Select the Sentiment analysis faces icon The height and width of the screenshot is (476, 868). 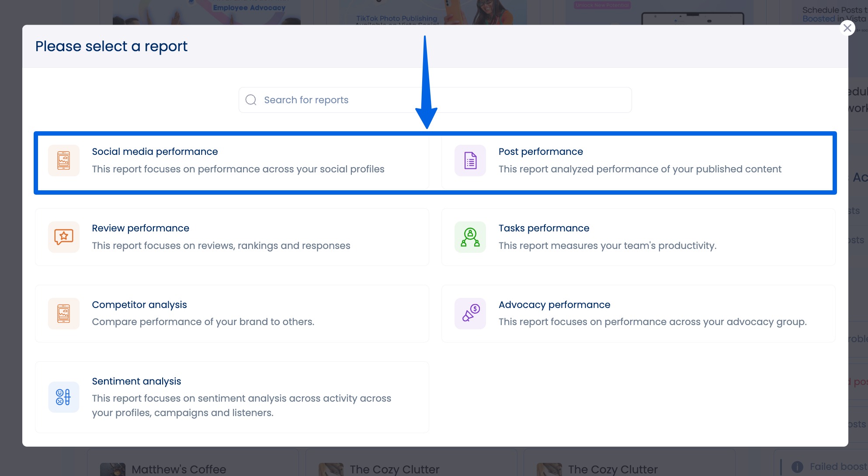click(x=63, y=397)
